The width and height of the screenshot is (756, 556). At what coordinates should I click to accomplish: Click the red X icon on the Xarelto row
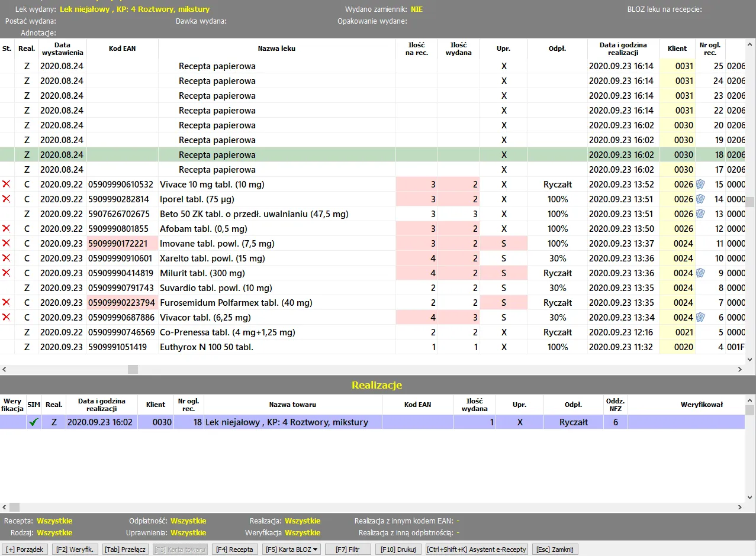[x=6, y=258]
